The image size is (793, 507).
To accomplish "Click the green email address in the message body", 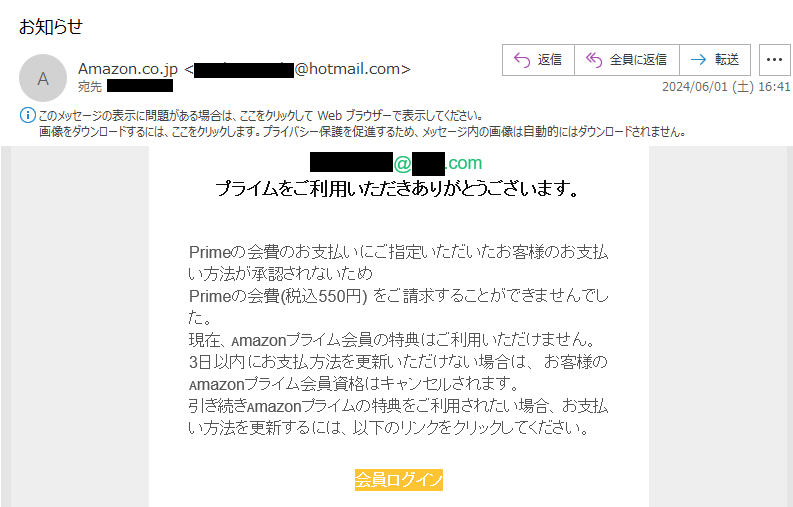I will pyautogui.click(x=396, y=163).
